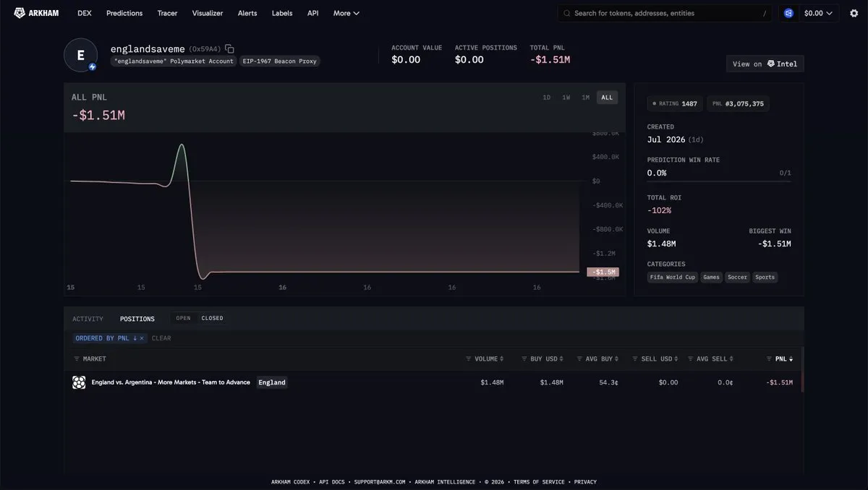Copy the englandsaveme wallet address
This screenshot has width=868, height=490.
(229, 48)
